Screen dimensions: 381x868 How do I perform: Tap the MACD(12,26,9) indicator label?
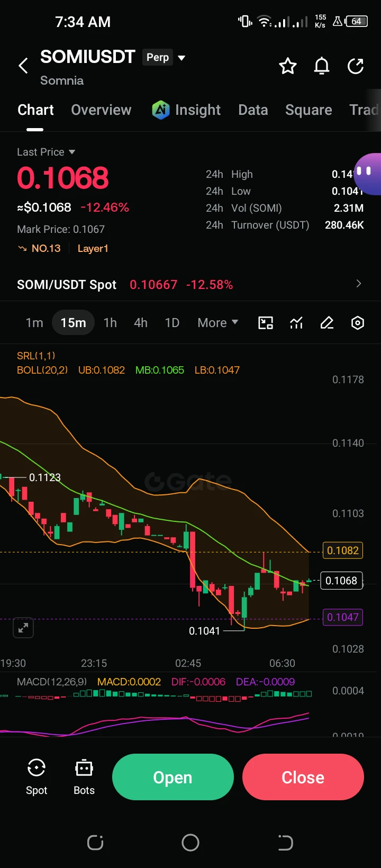pos(52,682)
